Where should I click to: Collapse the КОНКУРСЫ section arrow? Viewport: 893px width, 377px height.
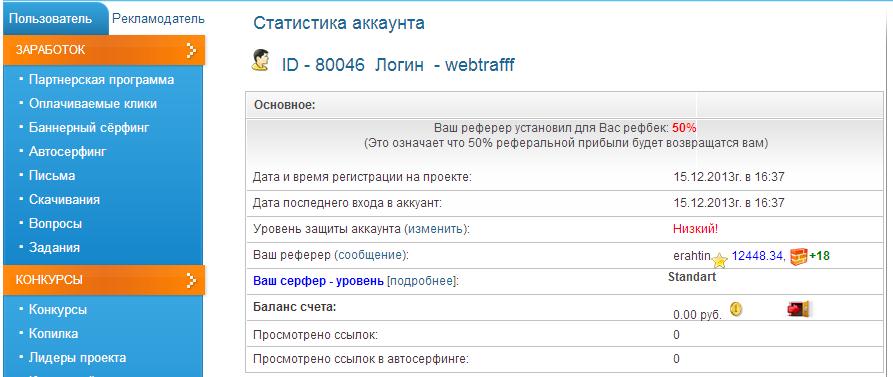coord(191,280)
